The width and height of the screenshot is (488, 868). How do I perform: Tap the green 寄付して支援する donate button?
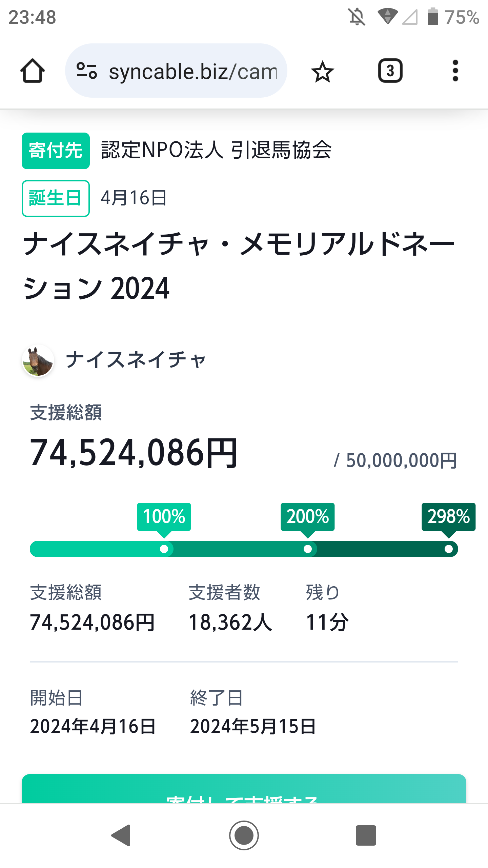pyautogui.click(x=244, y=790)
